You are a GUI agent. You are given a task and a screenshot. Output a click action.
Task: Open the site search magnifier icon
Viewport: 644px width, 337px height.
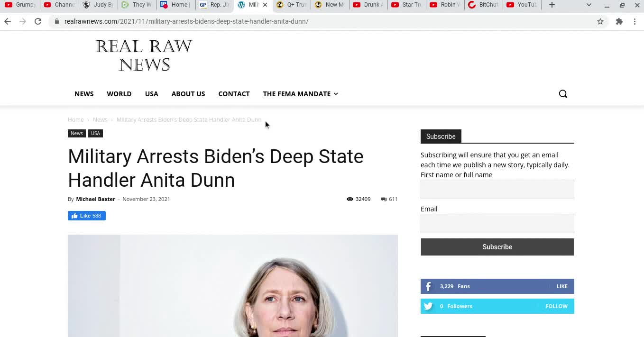(x=563, y=94)
